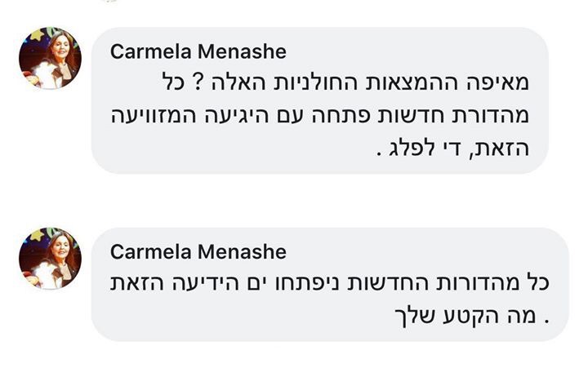Click the yellow star in first avatar
Image resolution: width=588 pixels, height=386 pixels.
click(37, 34)
